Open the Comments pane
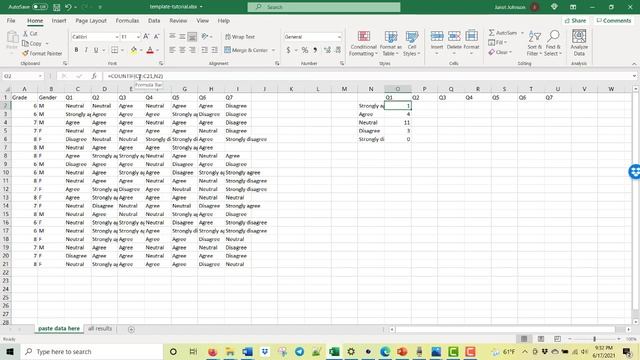 click(613, 20)
